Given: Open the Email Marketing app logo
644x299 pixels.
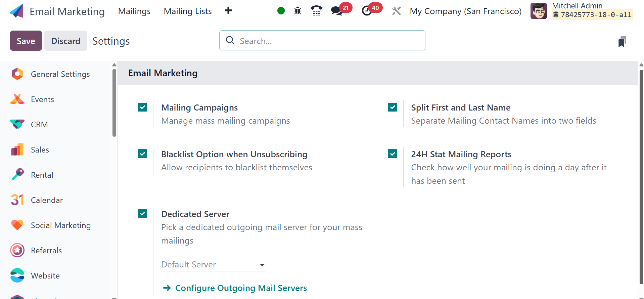Looking at the screenshot, I should [x=17, y=11].
